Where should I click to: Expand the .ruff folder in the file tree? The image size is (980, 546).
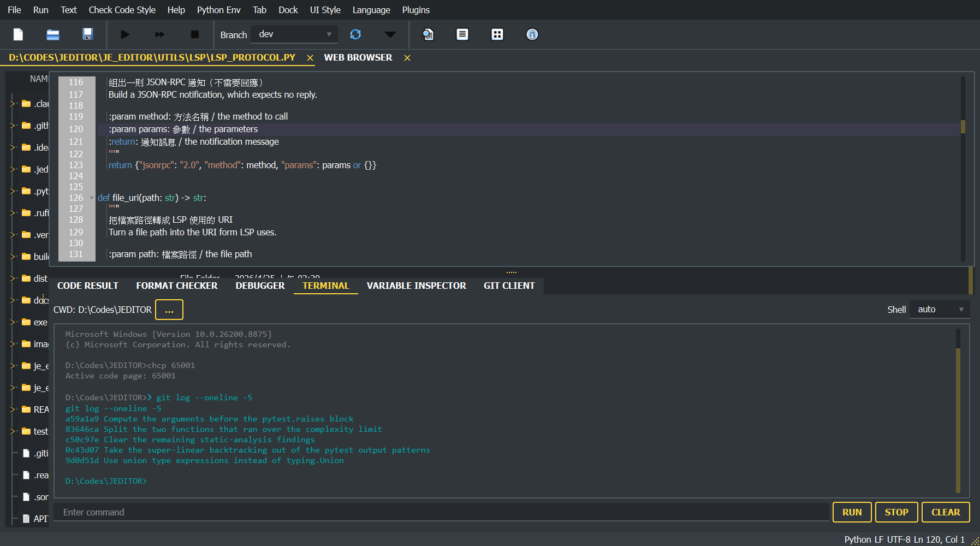(13, 213)
